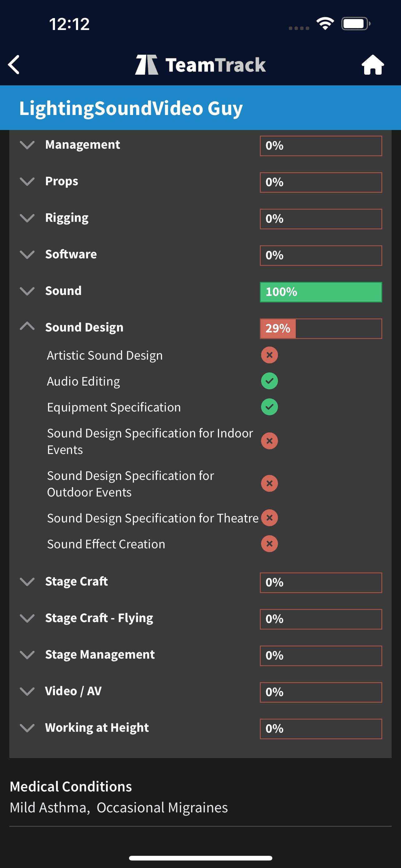Tap the green check for Audio Editing
Viewport: 401px width, 868px height.
click(269, 381)
